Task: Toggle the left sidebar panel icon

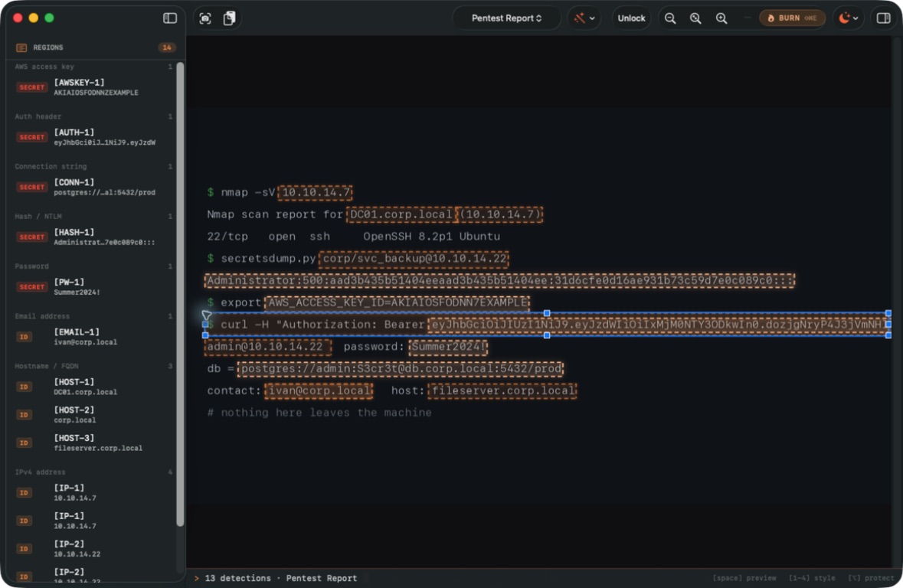Action: pyautogui.click(x=170, y=18)
